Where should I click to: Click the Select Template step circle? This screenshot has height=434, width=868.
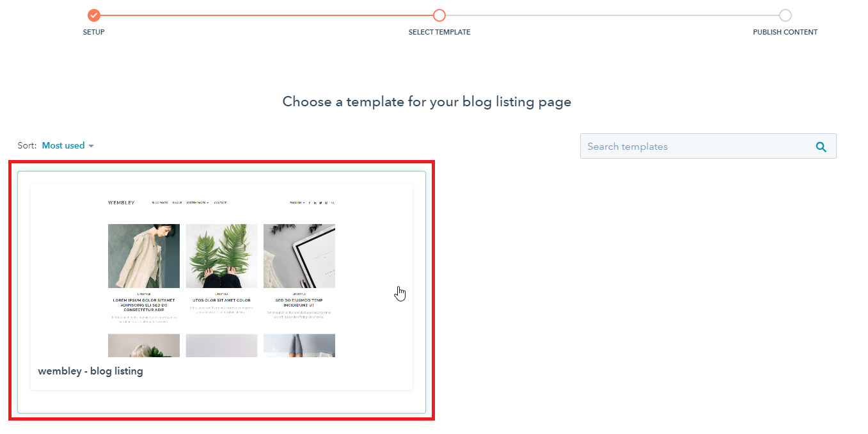coord(439,15)
